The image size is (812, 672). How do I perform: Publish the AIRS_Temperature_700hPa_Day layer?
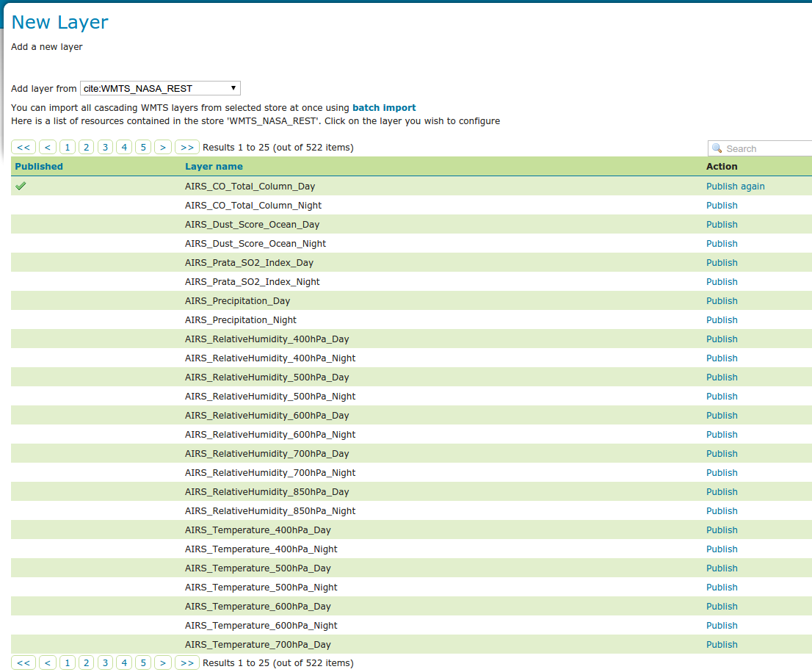tap(722, 644)
